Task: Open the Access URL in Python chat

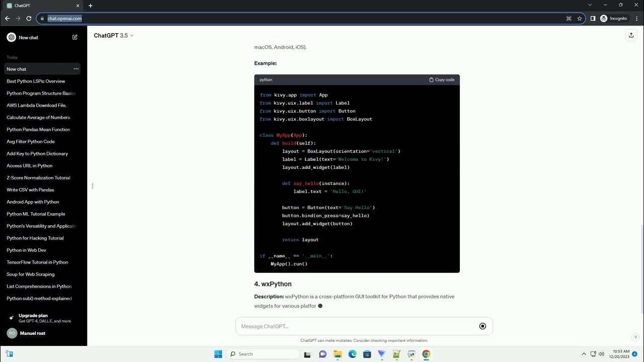Action: [42, 165]
